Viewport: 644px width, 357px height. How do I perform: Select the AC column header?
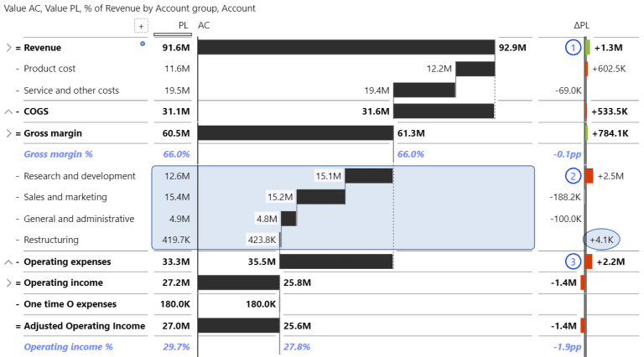205,26
